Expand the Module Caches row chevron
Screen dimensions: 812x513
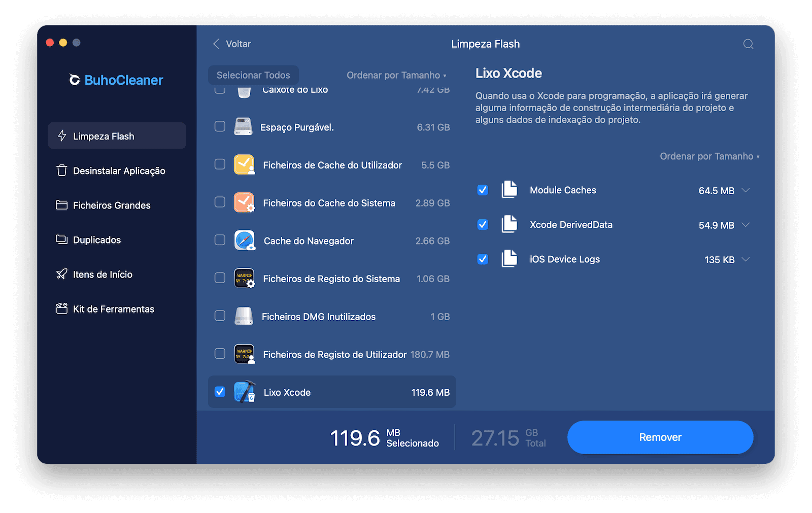click(746, 190)
